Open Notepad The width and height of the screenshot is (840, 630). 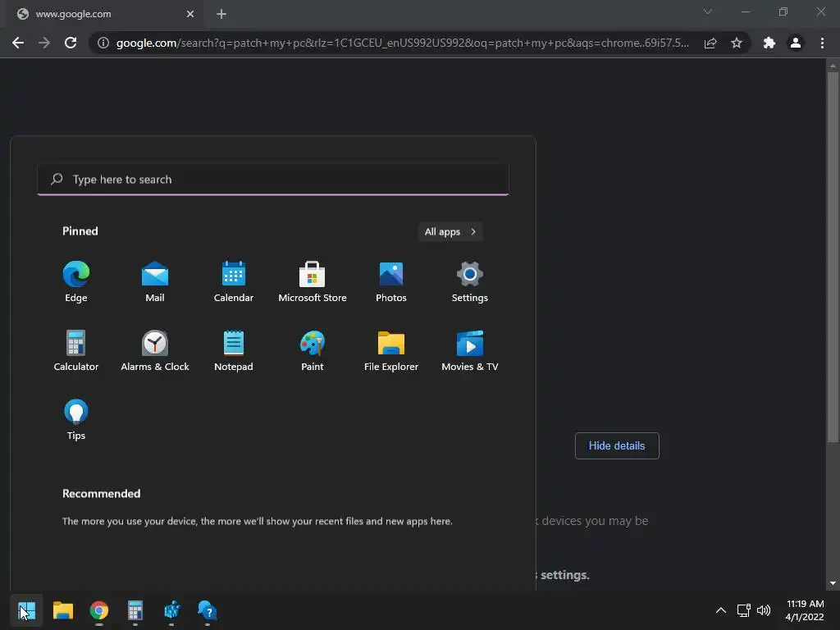pos(234,351)
